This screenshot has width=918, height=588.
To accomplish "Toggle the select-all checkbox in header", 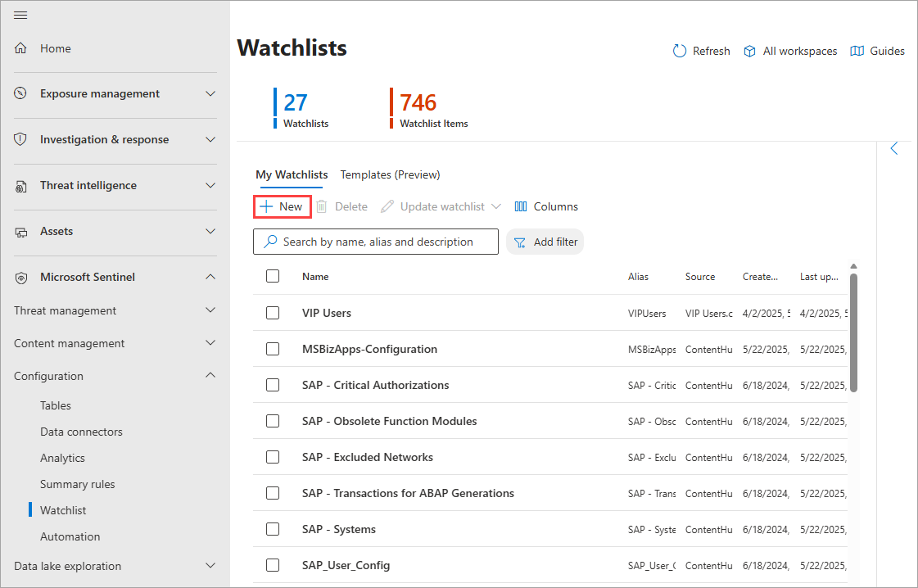I will [273, 276].
